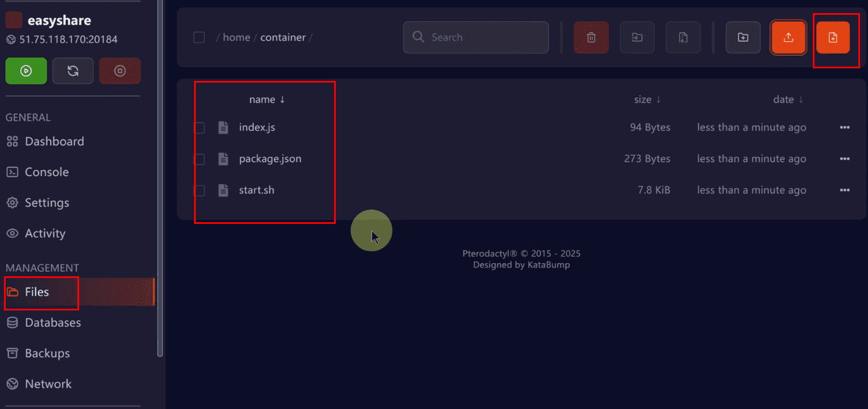Upload a file with orange upload button

788,38
